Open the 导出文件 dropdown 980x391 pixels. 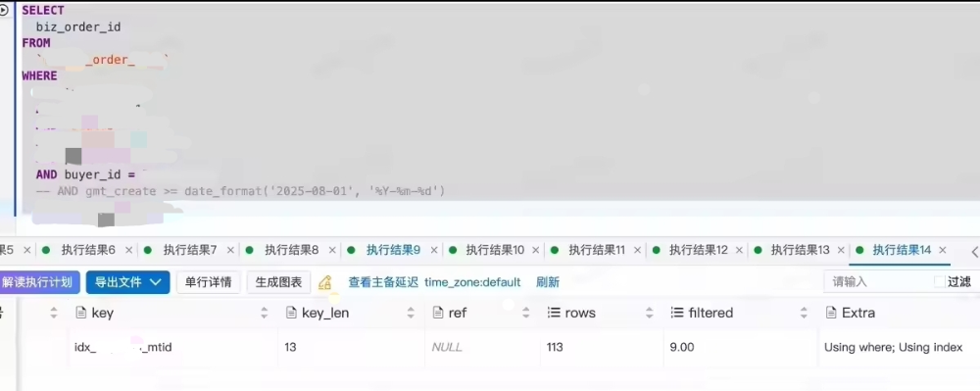tap(127, 282)
